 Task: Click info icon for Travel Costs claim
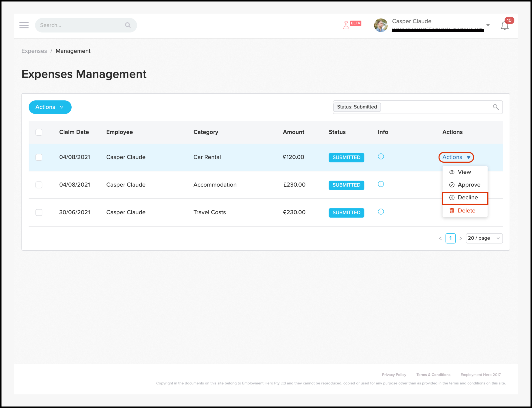pos(381,212)
